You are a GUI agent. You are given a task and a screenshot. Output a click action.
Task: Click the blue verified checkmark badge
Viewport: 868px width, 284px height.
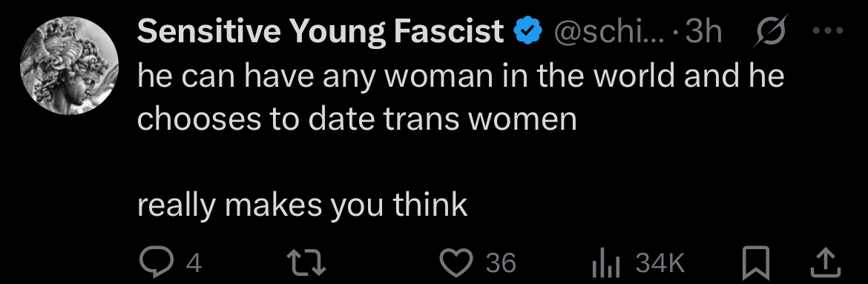point(527,33)
